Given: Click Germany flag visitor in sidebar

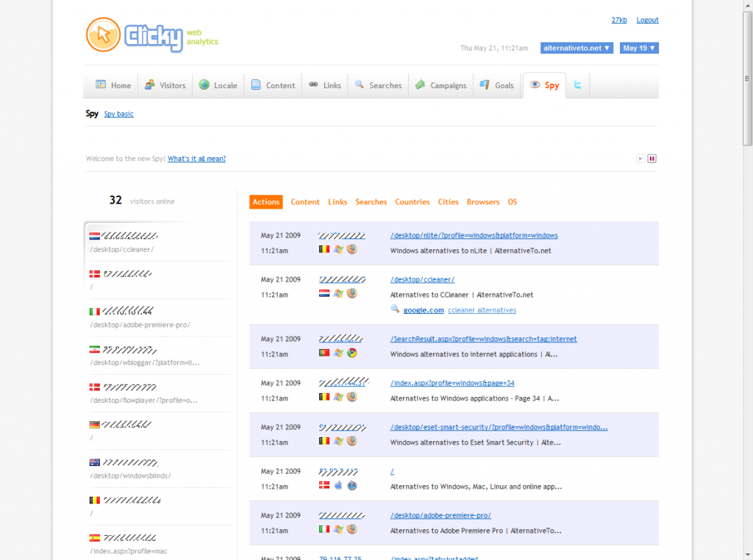Looking at the screenshot, I should tap(95, 425).
